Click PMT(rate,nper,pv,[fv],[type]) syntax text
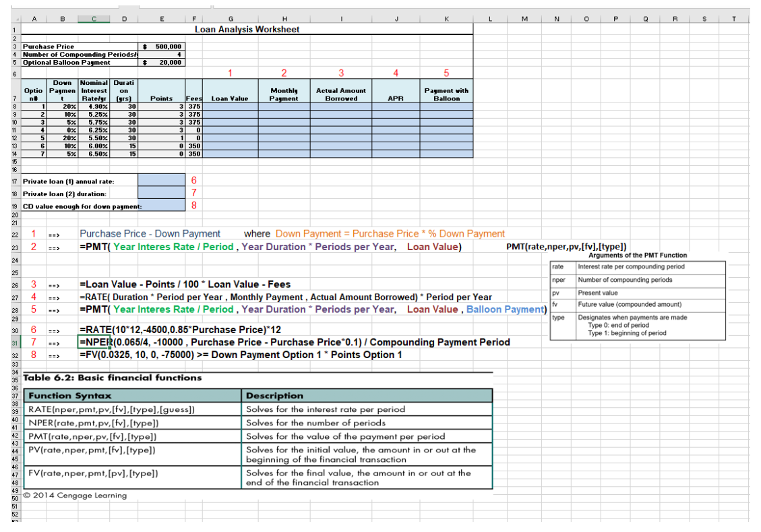Image resolution: width=761 pixels, height=532 pixels. tap(566, 247)
